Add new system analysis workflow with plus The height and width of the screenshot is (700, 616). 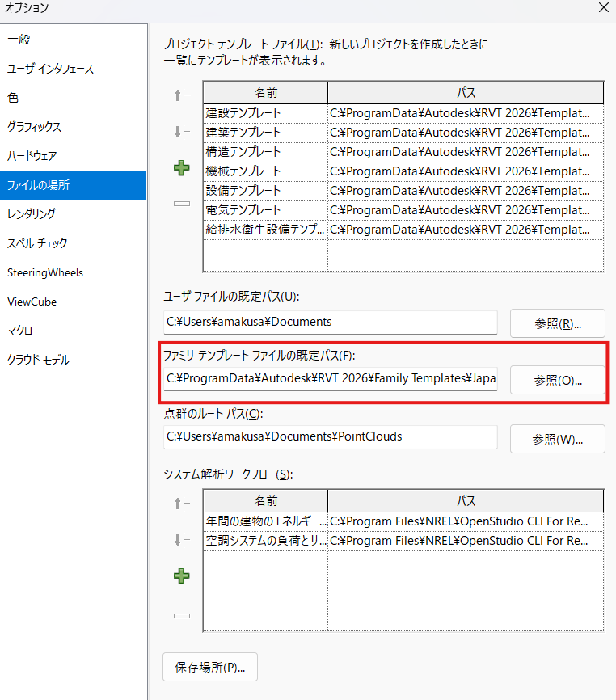[x=182, y=576]
